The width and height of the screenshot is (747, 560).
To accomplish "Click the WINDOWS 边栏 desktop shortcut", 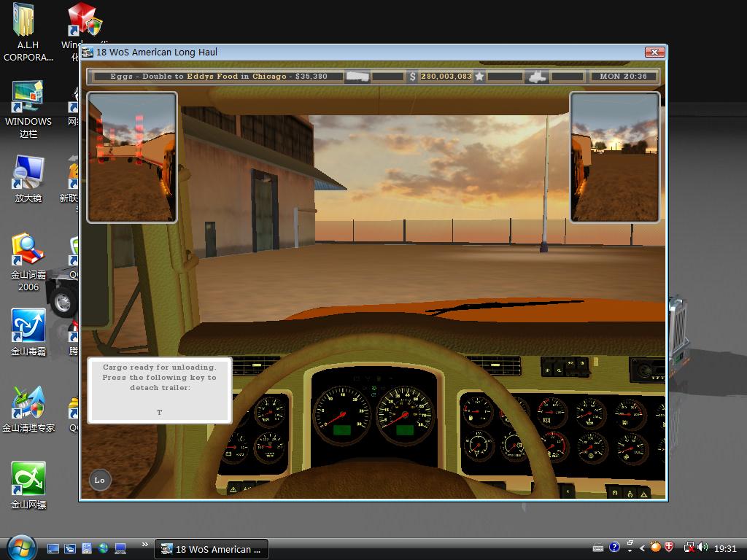I will point(28,109).
